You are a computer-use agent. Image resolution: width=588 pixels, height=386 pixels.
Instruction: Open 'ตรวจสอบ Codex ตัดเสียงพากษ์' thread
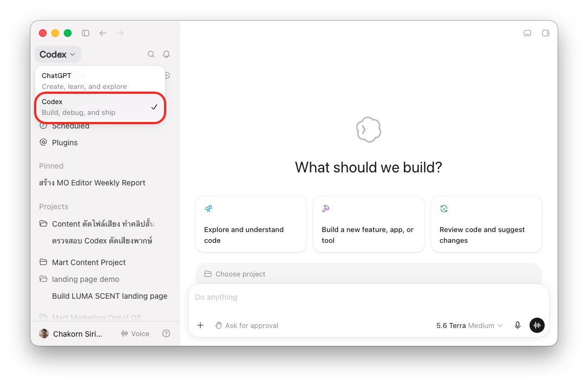[x=102, y=241]
